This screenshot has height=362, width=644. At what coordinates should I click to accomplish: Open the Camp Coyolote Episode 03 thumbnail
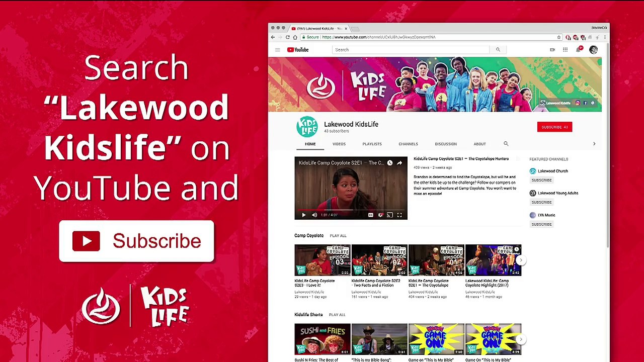coord(323,260)
